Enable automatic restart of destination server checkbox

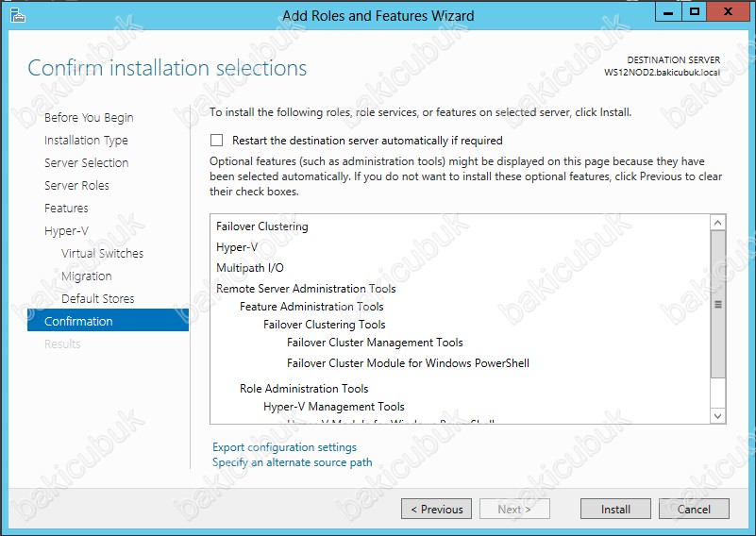(216, 141)
